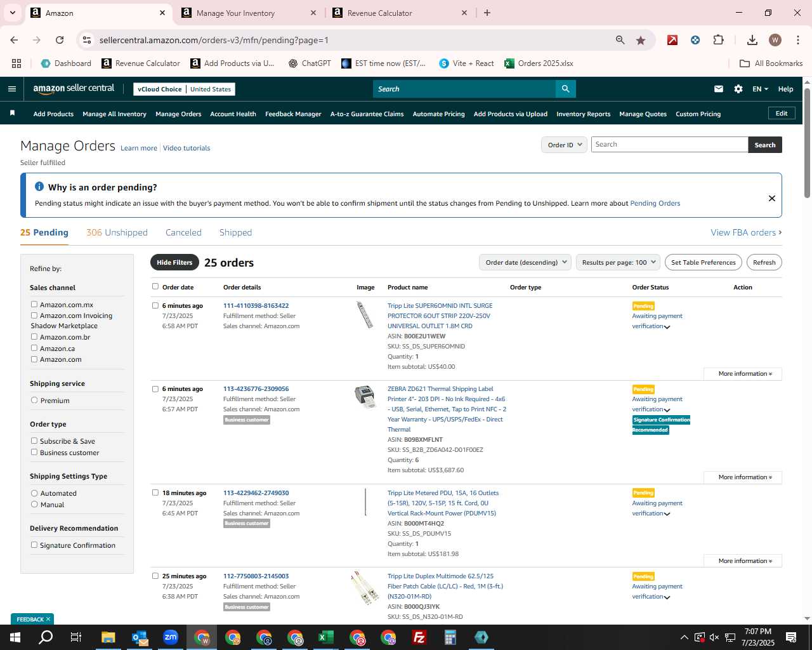This screenshot has height=650, width=812.
Task: Check the Subscribe & Save filter
Action: pyautogui.click(x=34, y=441)
